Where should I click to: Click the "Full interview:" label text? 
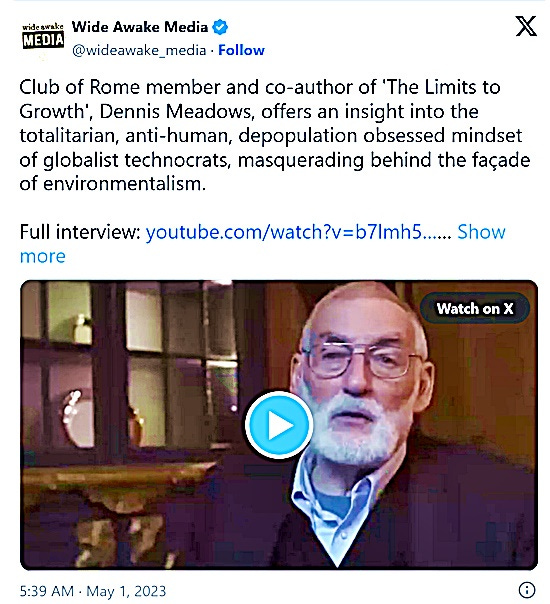(x=80, y=232)
